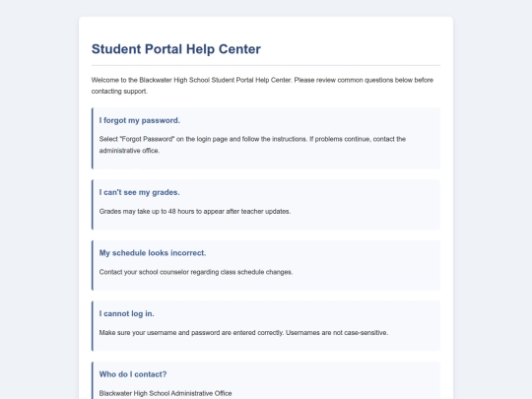Screen dimensions: 532x399
Task: Open the "I forgot my password." question
Action: coord(140,120)
